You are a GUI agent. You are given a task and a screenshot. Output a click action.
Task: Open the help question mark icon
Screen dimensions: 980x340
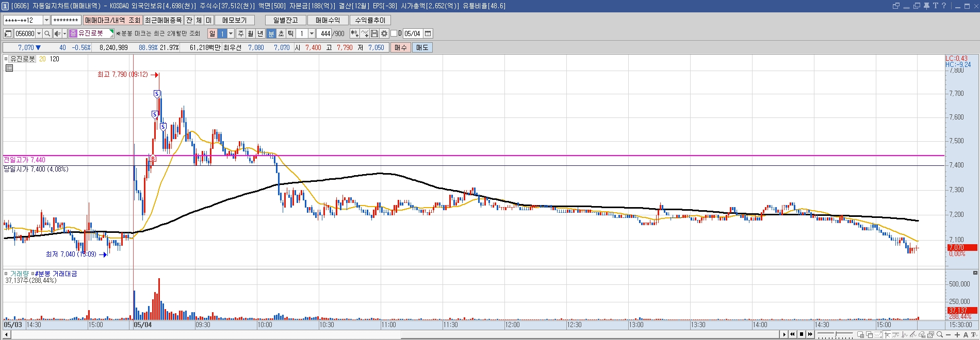[x=944, y=6]
